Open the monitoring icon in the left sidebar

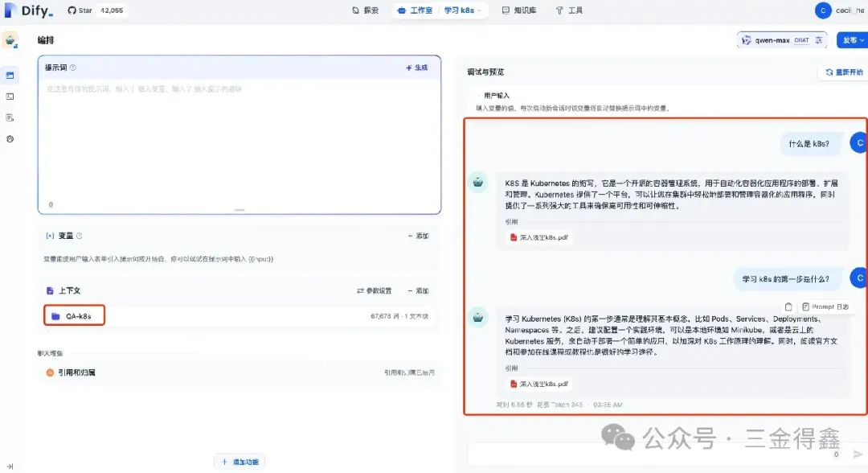tap(11, 138)
